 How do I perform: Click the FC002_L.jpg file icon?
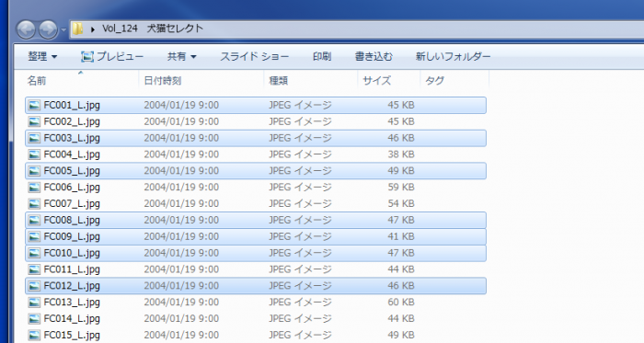pyautogui.click(x=34, y=122)
